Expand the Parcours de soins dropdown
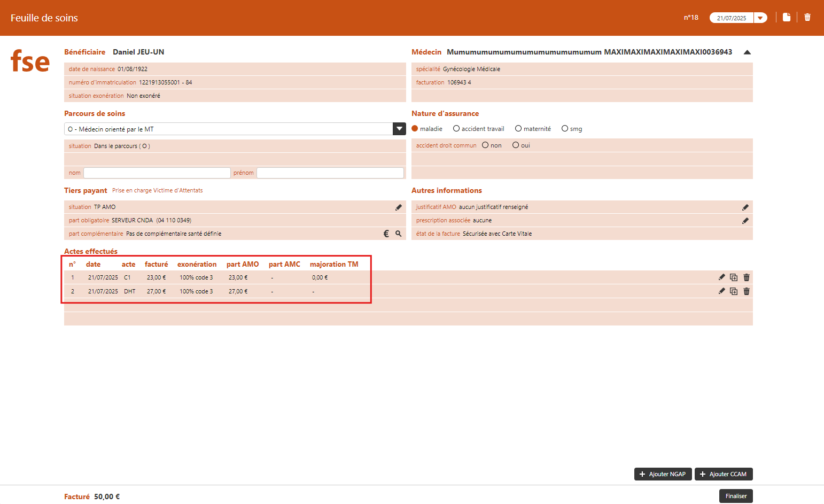The width and height of the screenshot is (824, 504). click(399, 129)
